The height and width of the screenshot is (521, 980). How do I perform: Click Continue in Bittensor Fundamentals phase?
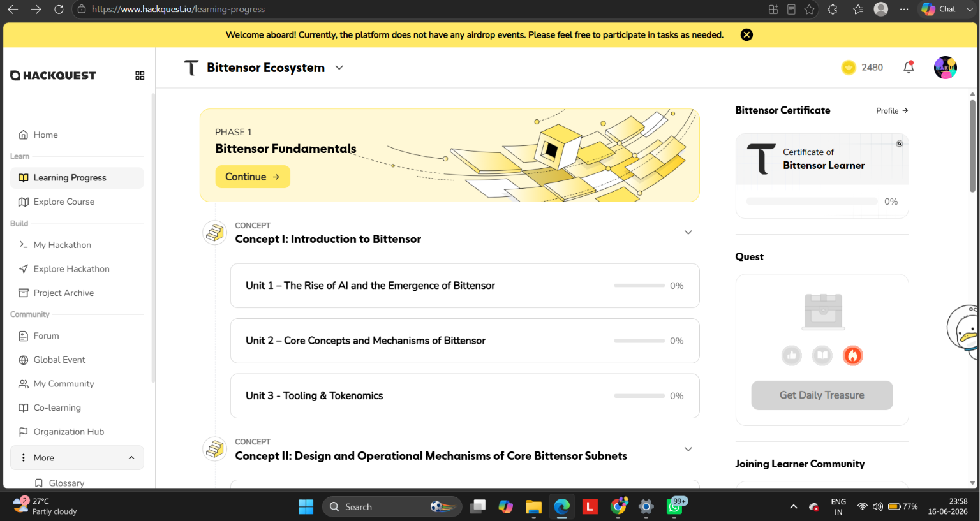[x=253, y=177]
